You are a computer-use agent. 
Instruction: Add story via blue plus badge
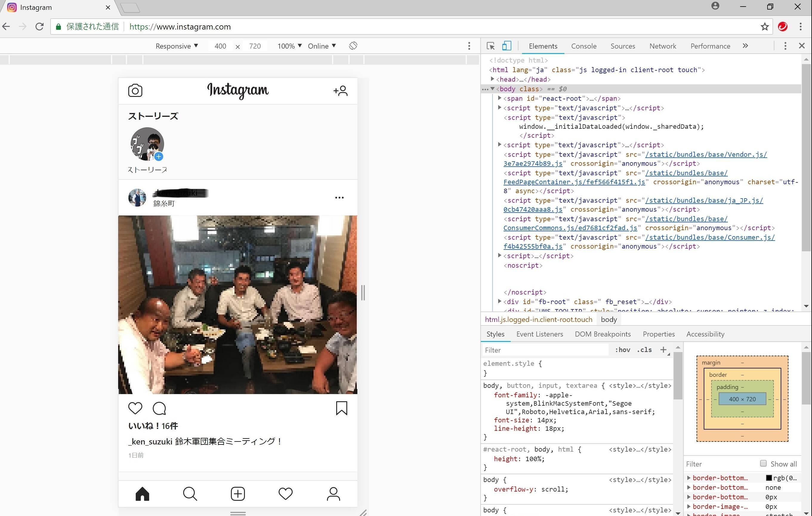point(158,156)
